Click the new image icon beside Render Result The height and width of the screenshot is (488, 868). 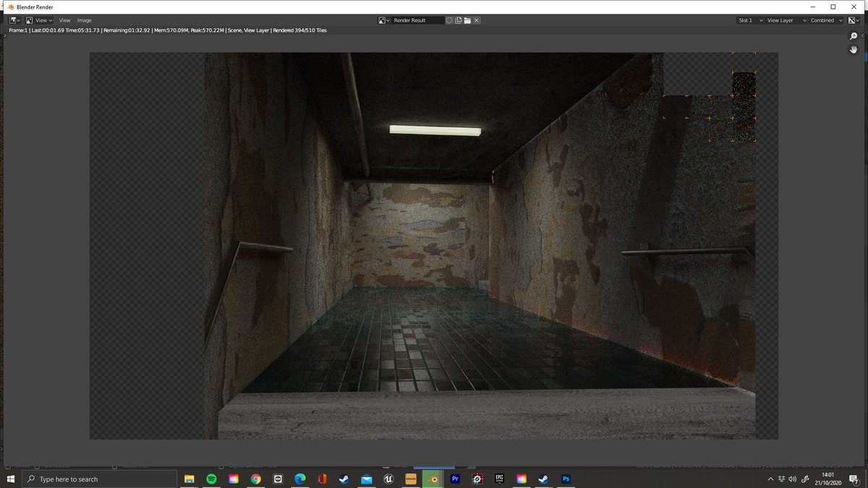(x=459, y=20)
